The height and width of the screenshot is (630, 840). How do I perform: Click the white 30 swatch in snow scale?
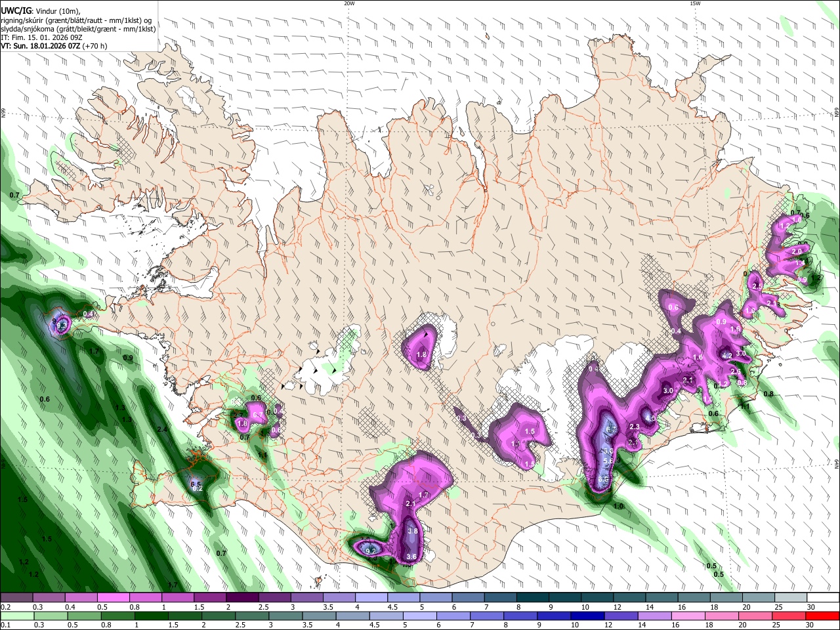[824, 597]
